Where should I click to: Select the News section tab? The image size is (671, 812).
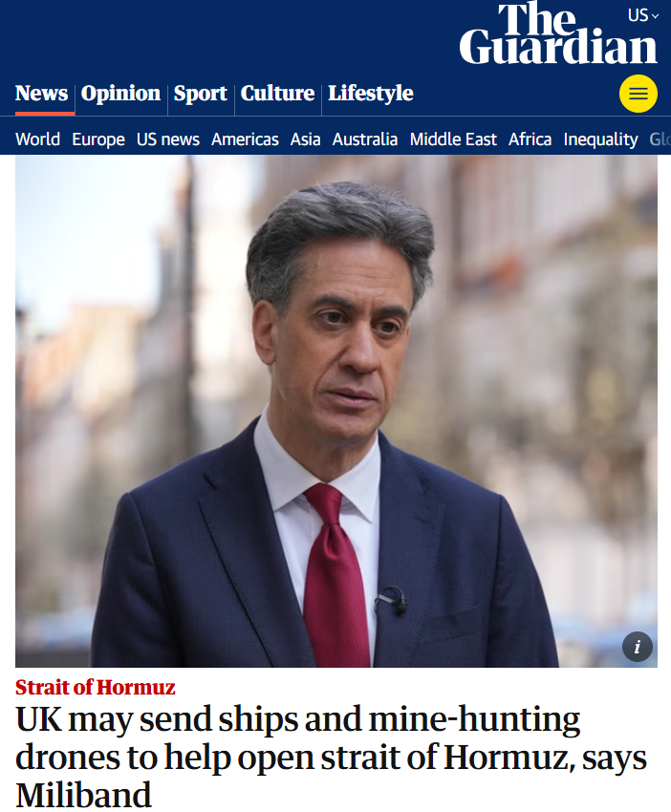(41, 94)
